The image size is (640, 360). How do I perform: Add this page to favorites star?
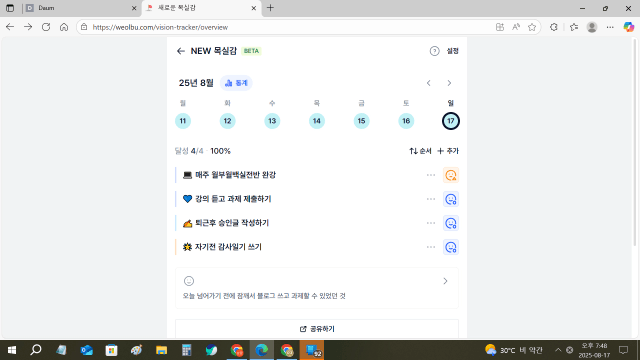click(532, 27)
